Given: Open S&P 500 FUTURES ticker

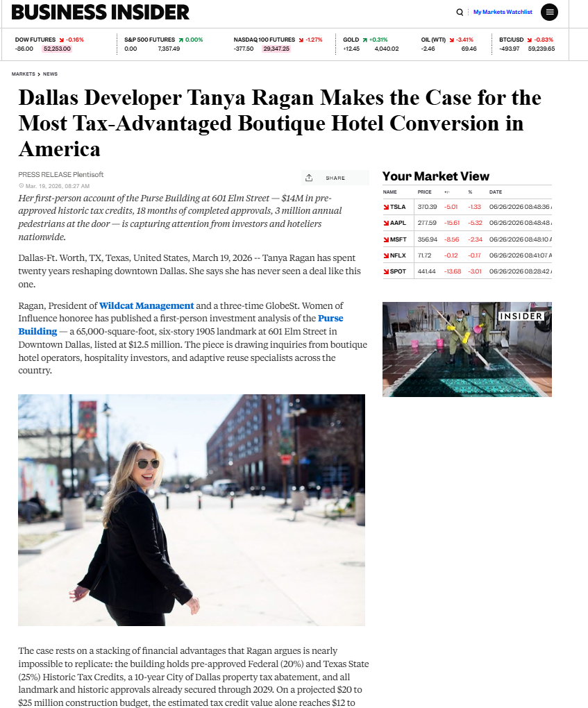Looking at the screenshot, I should 149,40.
